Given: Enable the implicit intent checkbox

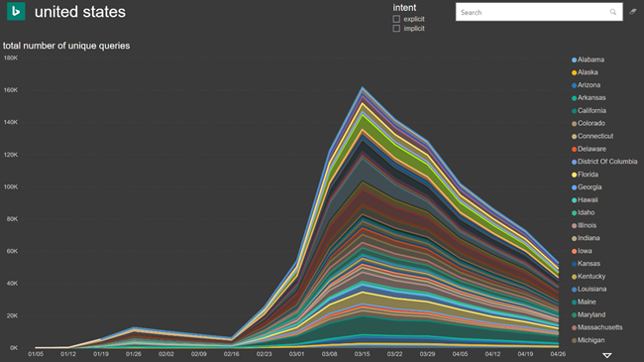Looking at the screenshot, I should click(x=396, y=29).
